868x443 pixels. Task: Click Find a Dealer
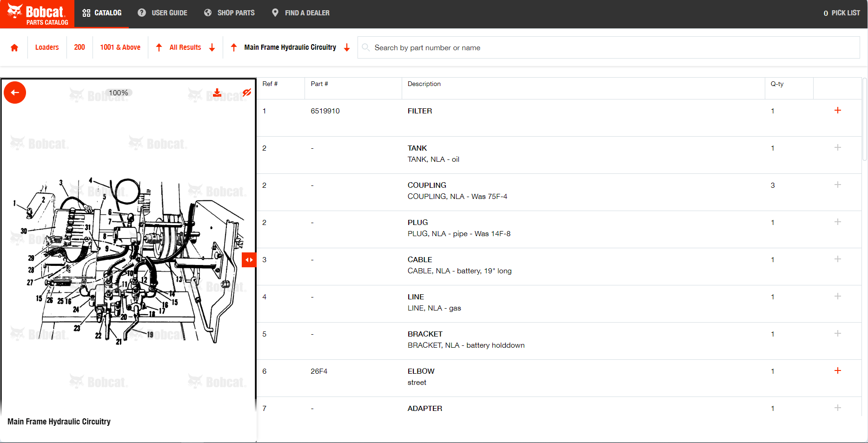pyautogui.click(x=301, y=13)
